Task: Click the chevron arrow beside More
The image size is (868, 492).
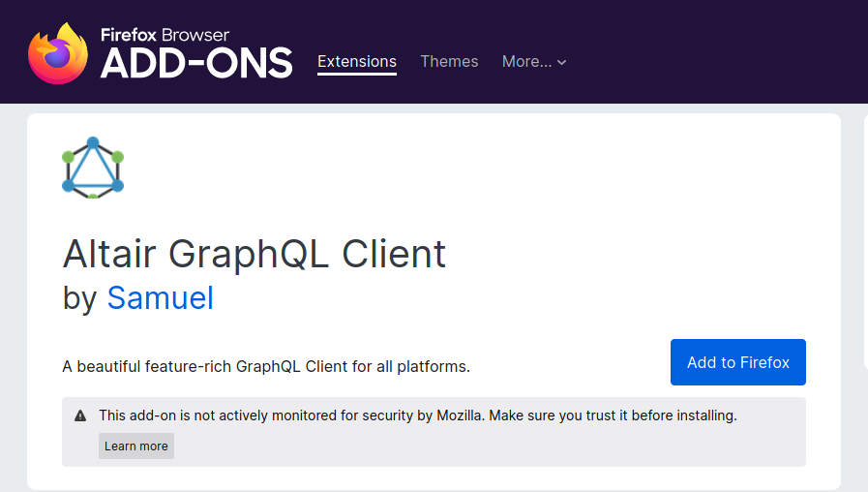Action: point(562,63)
